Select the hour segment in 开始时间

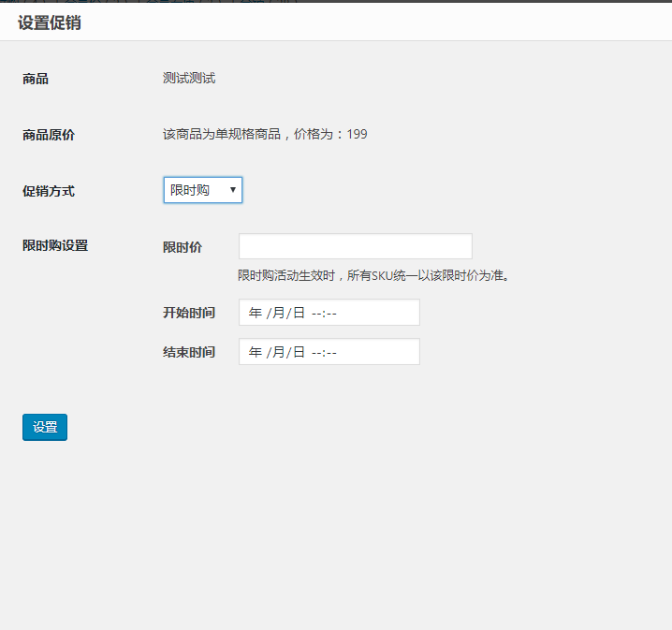click(316, 313)
